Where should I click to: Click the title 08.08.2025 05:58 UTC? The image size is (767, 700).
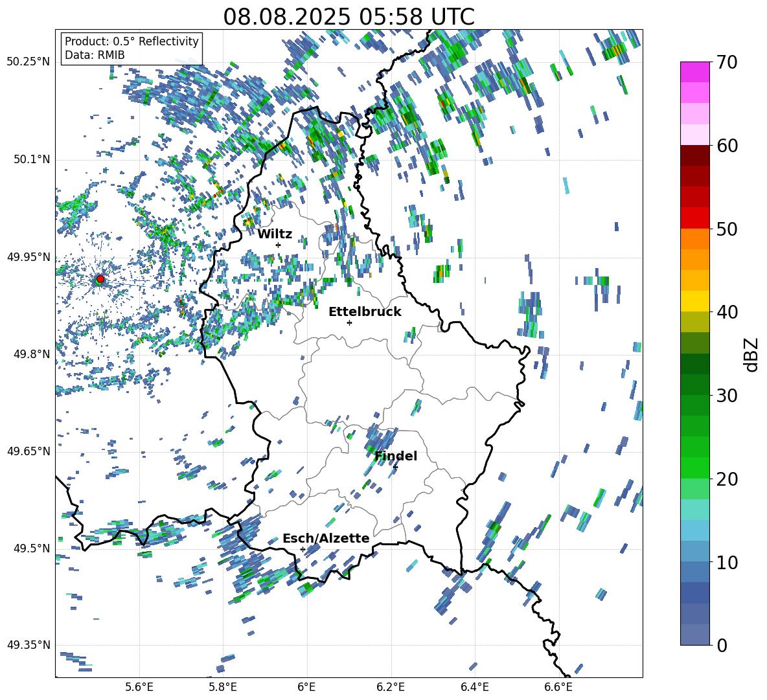point(349,17)
